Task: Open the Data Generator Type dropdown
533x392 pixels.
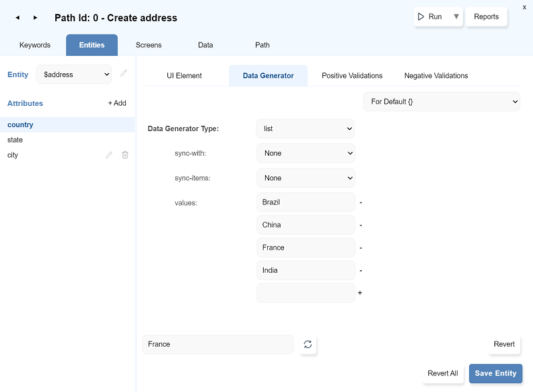Action: point(305,128)
